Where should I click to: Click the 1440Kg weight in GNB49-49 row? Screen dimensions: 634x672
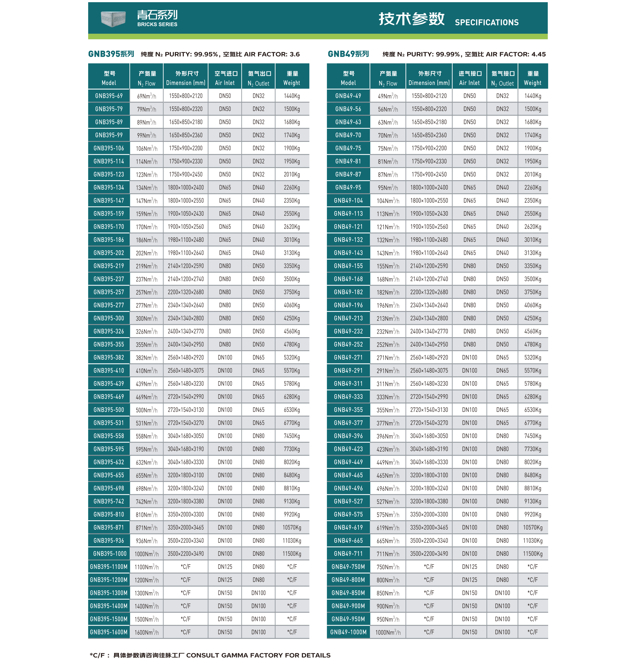(533, 96)
